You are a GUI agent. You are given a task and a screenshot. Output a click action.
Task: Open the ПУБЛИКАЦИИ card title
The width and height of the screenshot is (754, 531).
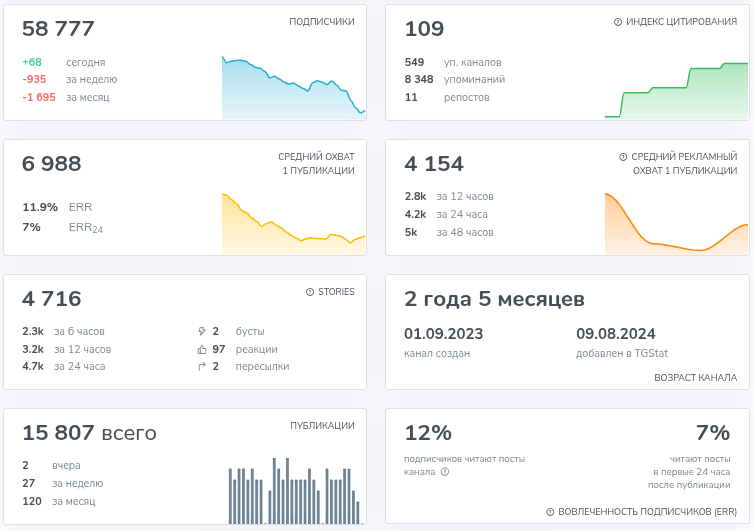point(322,426)
